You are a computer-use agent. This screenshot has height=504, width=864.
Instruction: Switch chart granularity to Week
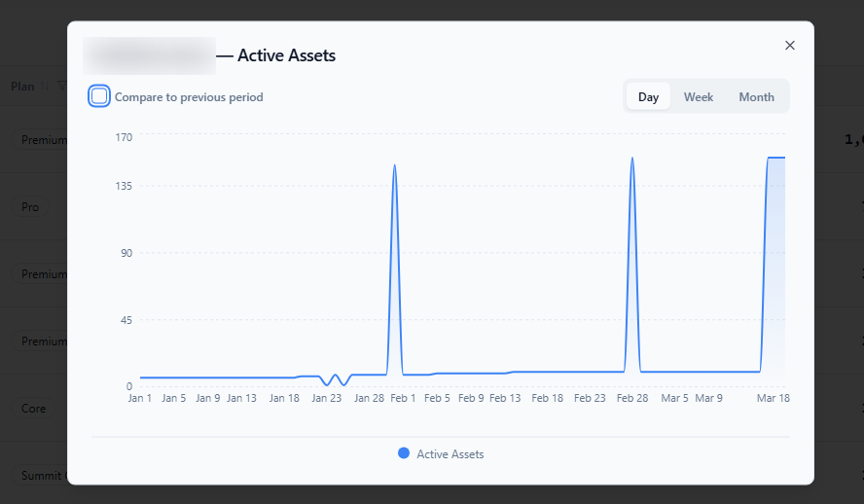699,97
